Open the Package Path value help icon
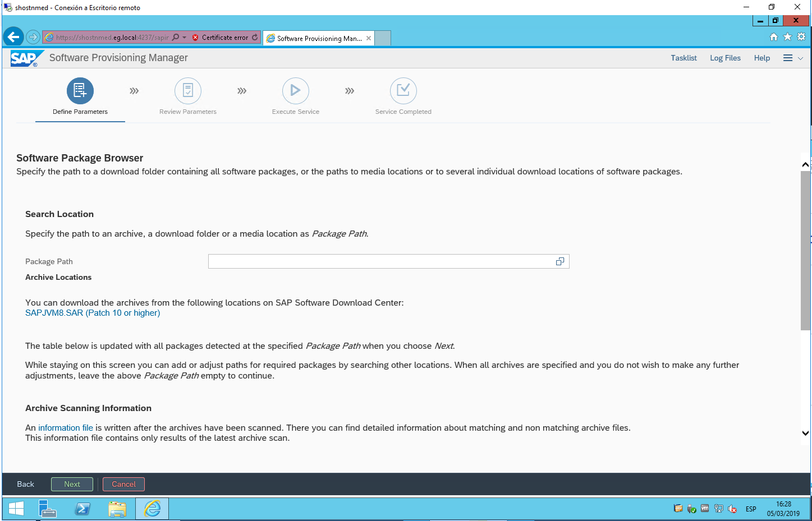The image size is (812, 521). tap(560, 261)
